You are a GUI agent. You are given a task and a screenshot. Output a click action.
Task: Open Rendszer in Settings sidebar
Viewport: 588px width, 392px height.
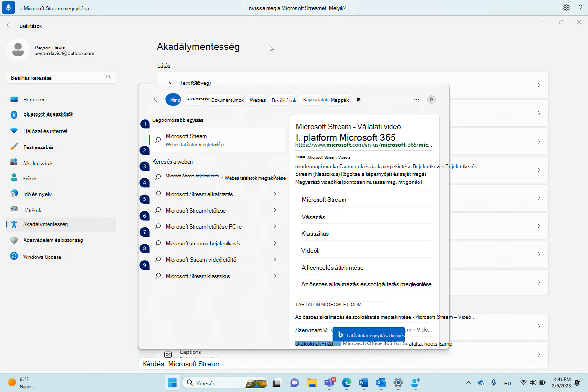(x=61, y=99)
